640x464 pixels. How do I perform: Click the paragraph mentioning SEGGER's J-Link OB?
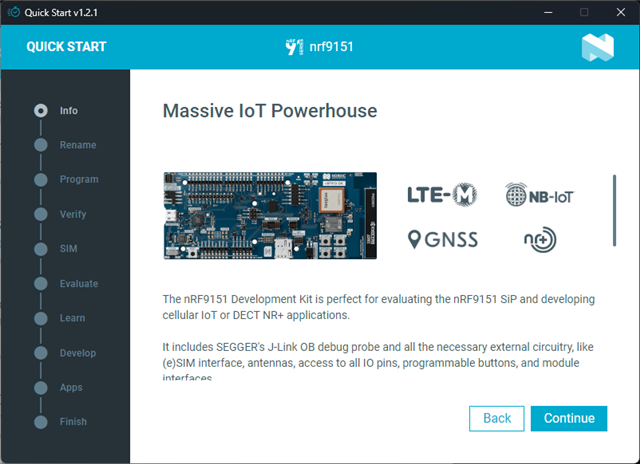[378, 362]
